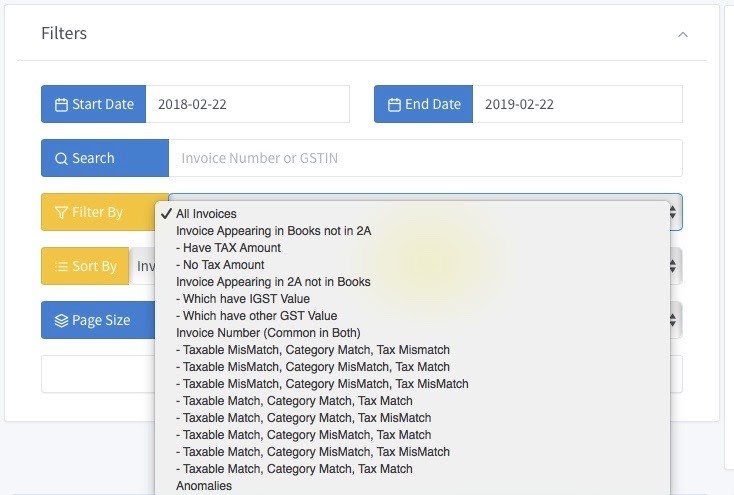Image resolution: width=734 pixels, height=495 pixels.
Task: Click the Invoice Number or GSTIN search field
Action: point(425,158)
